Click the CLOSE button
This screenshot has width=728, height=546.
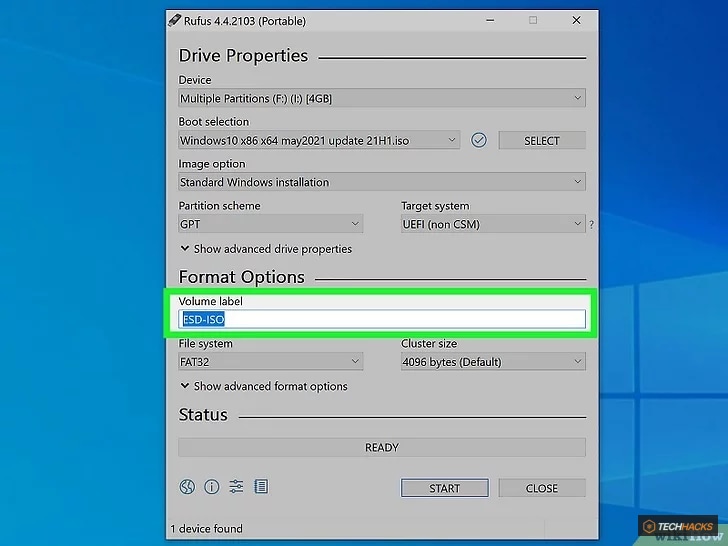542,488
